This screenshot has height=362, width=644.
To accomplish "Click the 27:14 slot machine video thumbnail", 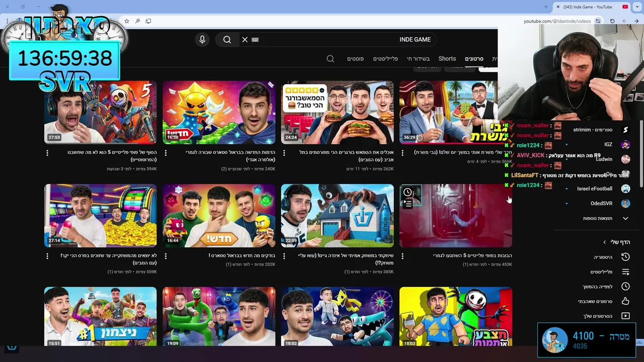I will tap(100, 216).
